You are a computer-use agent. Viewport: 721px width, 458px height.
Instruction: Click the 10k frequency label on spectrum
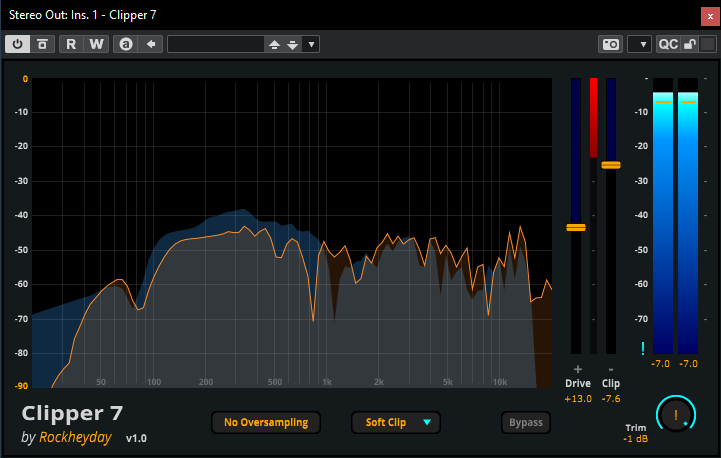tap(500, 382)
